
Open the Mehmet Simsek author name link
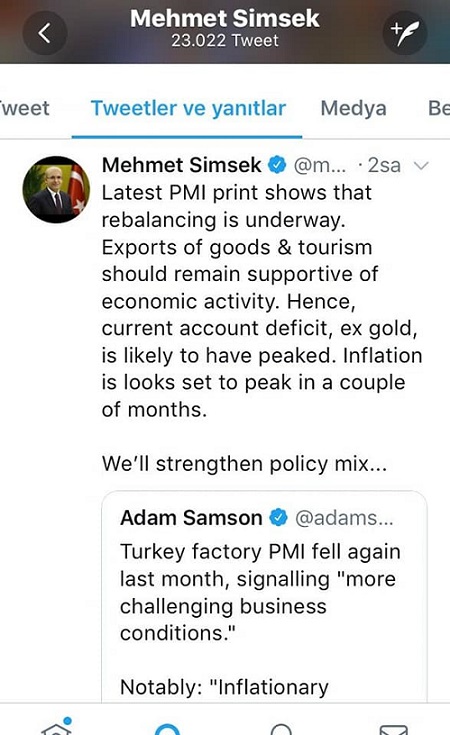coord(181,165)
